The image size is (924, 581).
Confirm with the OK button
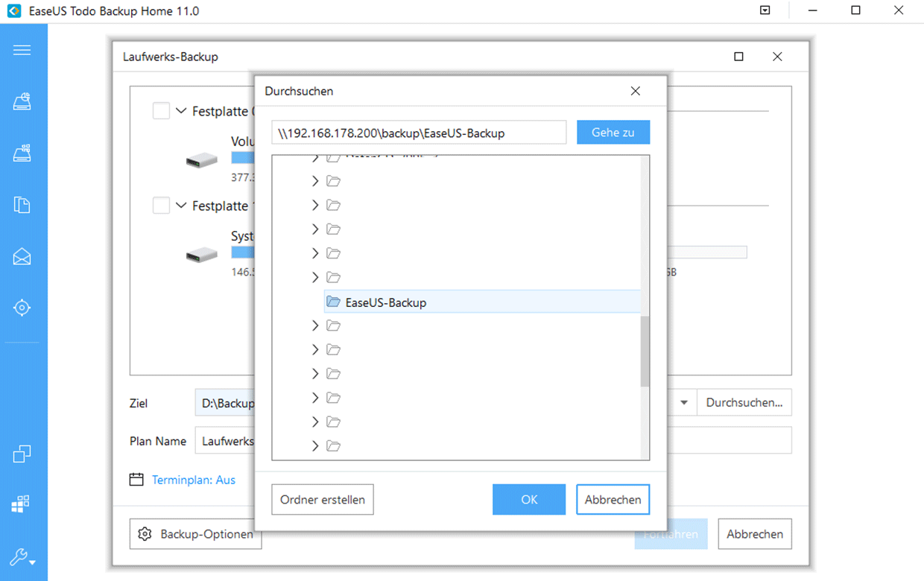coord(529,500)
